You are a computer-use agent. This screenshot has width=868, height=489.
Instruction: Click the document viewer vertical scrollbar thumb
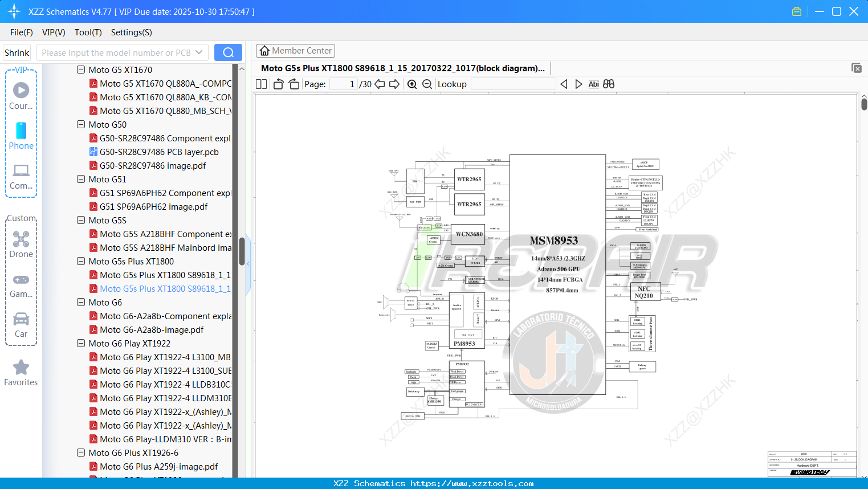(x=864, y=104)
